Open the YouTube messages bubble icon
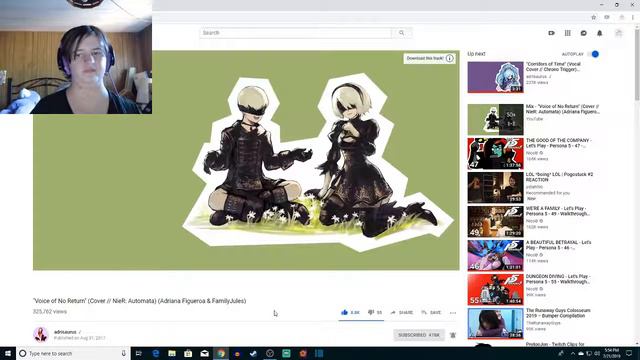The image size is (640, 360). click(584, 33)
